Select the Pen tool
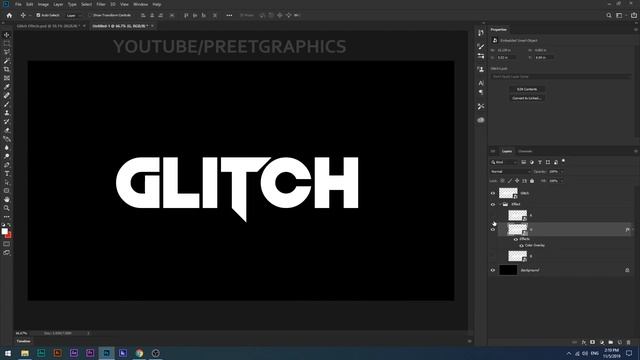The image size is (640, 360). click(x=7, y=165)
